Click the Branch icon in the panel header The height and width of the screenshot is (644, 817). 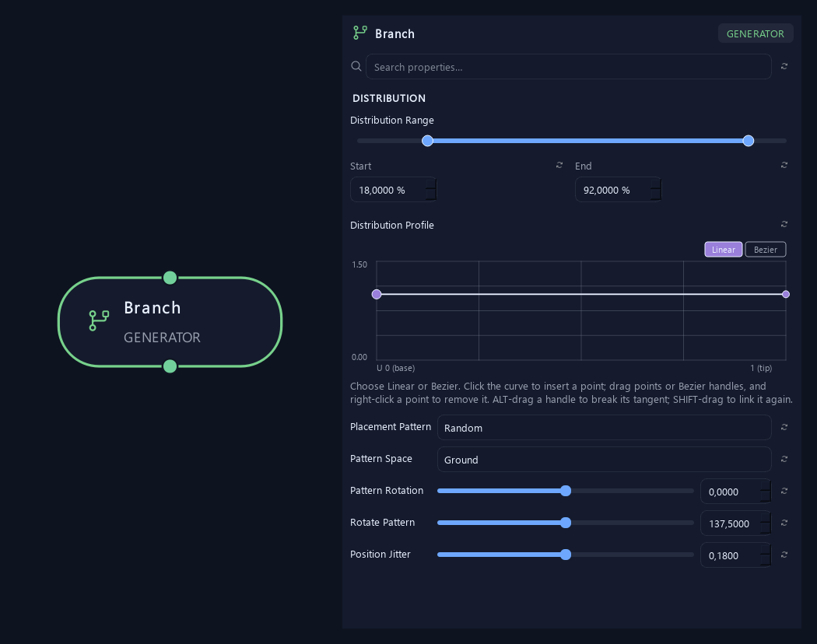pyautogui.click(x=360, y=33)
